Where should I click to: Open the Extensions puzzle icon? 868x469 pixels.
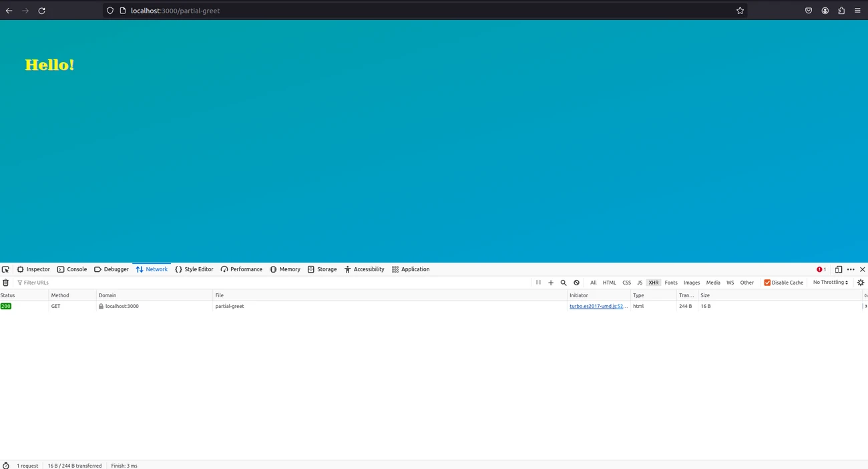coord(841,11)
